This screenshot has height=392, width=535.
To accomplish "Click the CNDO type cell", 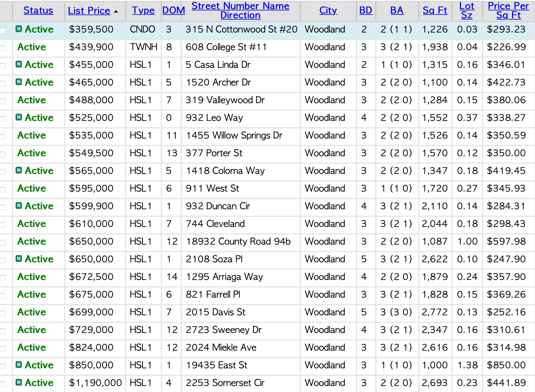I will (142, 29).
